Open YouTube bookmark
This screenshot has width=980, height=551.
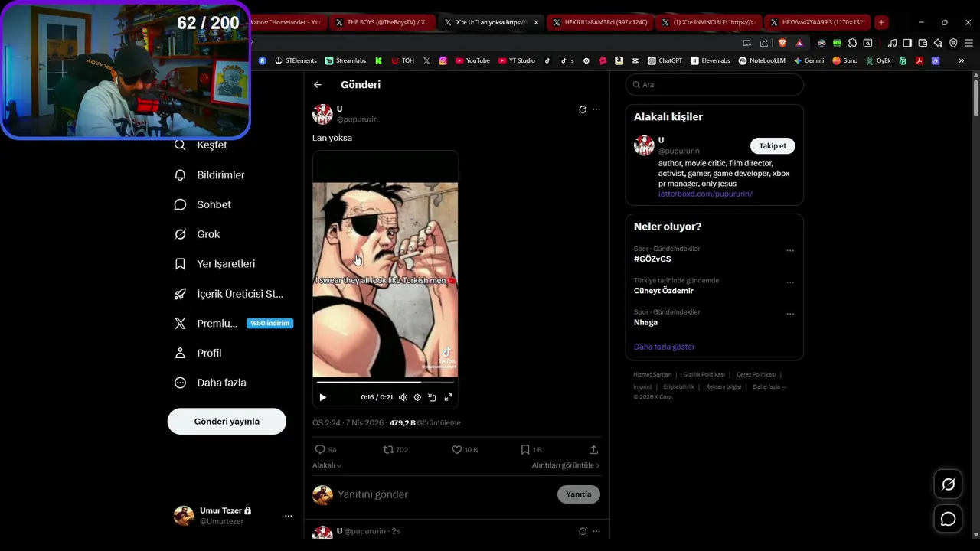click(472, 60)
